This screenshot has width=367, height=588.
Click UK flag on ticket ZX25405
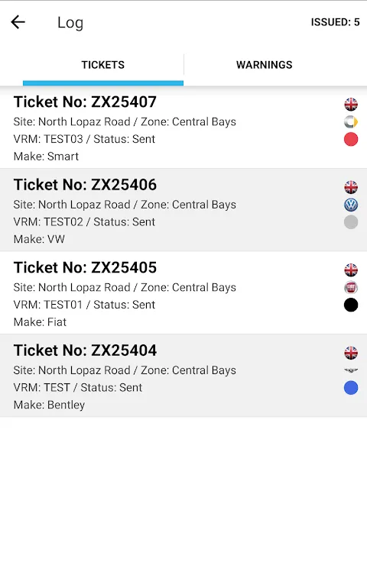pos(351,270)
